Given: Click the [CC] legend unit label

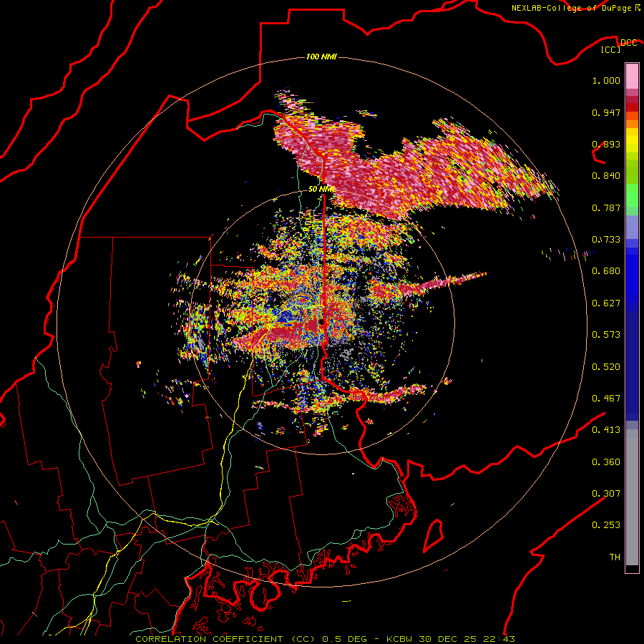Looking at the screenshot, I should [611, 49].
